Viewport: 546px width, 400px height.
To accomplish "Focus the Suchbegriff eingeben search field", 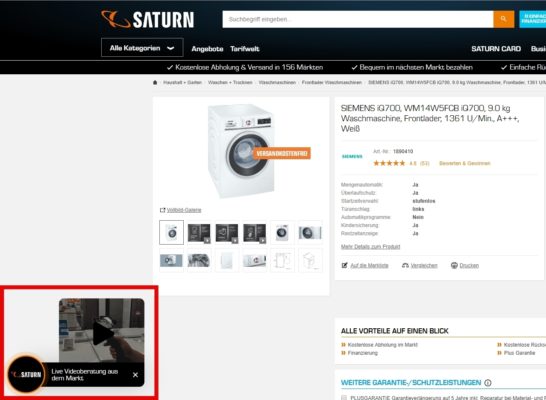I will click(358, 19).
